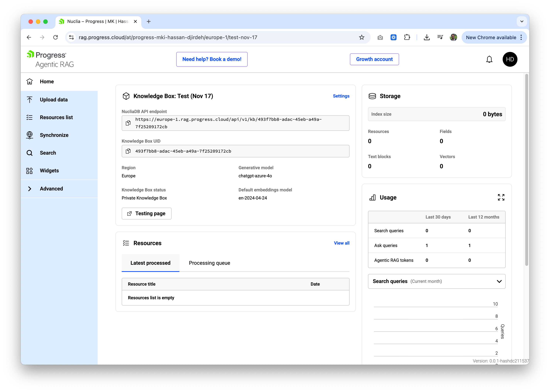Open Upload data in sidebar

pyautogui.click(x=54, y=100)
